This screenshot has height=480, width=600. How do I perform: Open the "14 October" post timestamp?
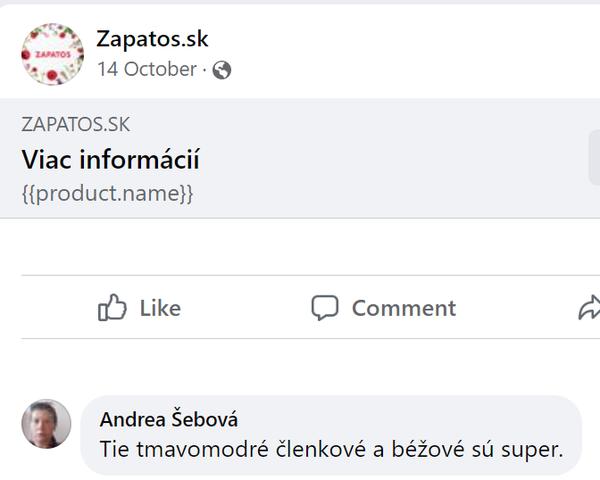(146, 69)
